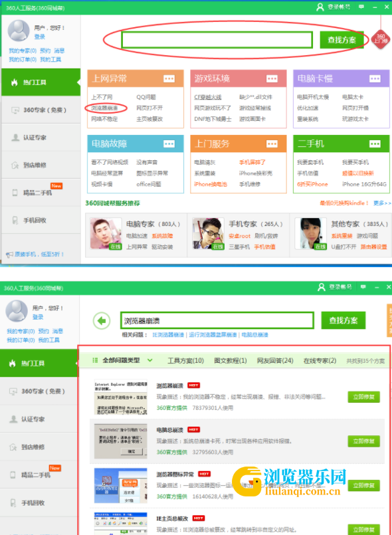Click 我的订单(0) link in search results window
392x535 pixels.
coord(21,340)
